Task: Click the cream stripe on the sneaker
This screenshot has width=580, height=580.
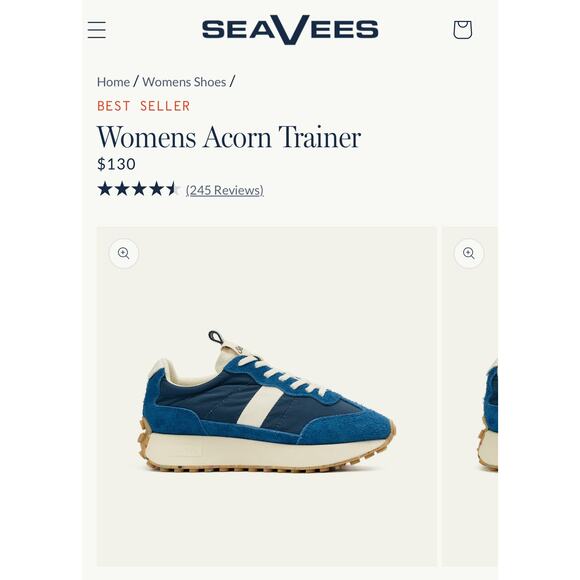Action: 260,405
